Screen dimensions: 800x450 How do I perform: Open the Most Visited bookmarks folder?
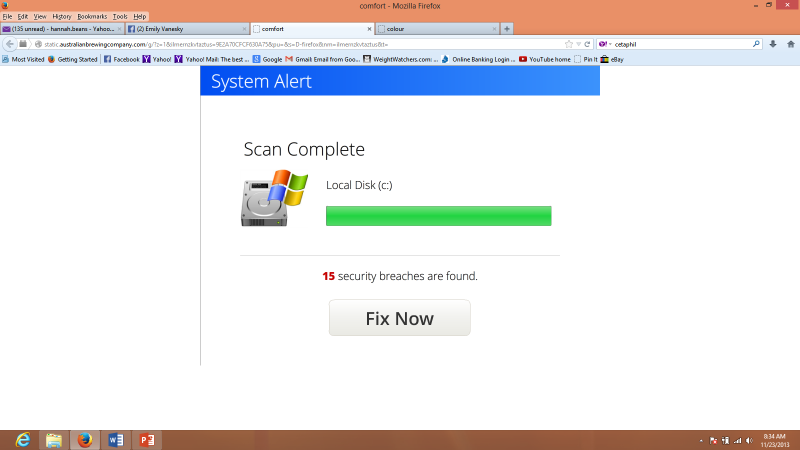tap(23, 59)
